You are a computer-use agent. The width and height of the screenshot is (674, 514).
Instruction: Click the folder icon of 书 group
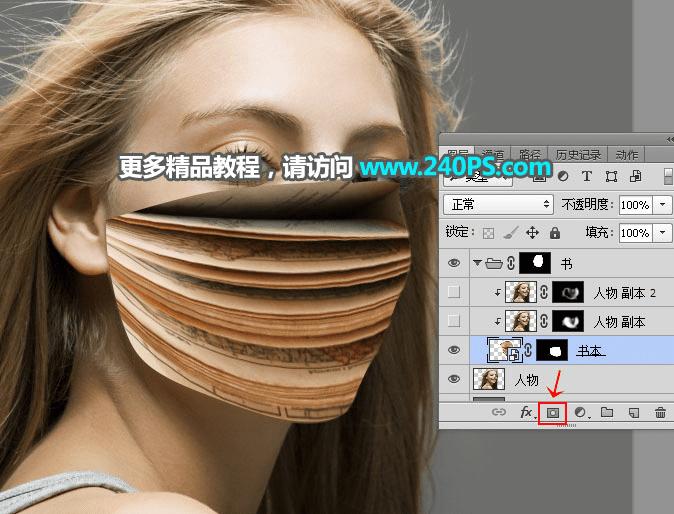494,263
